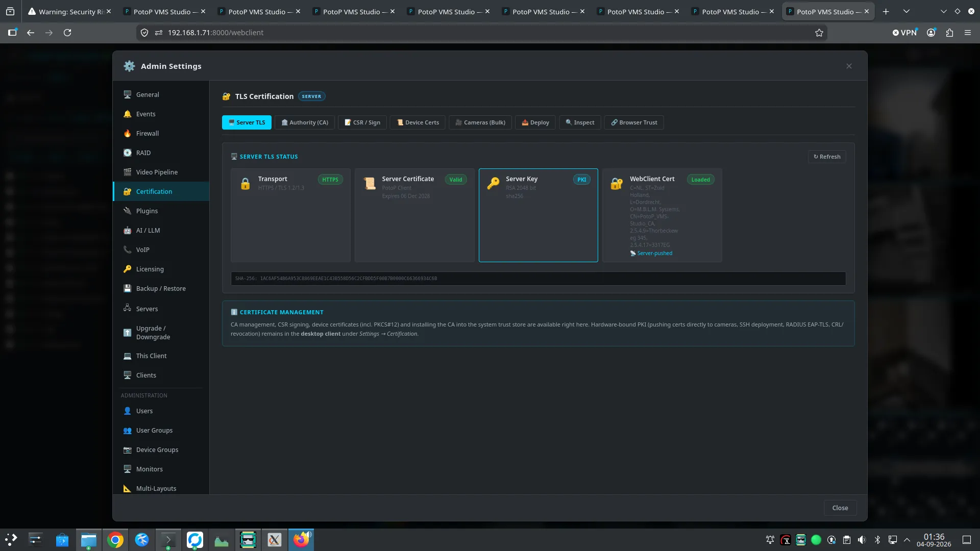The width and height of the screenshot is (980, 551).
Task: Click the VoIP phone icon
Action: click(127, 249)
